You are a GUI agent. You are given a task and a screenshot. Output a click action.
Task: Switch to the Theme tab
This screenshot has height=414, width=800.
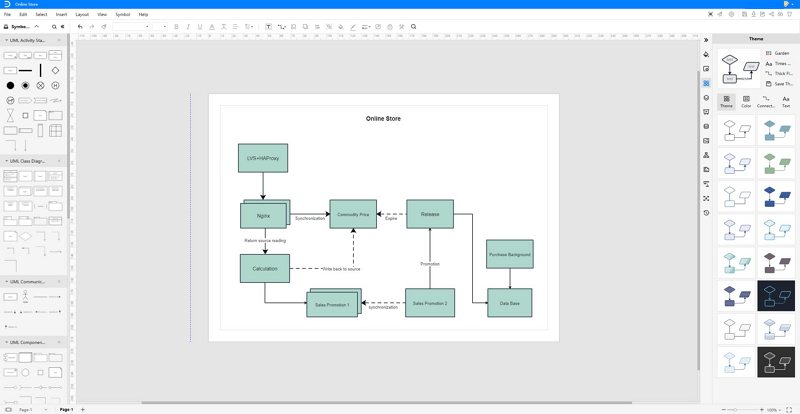726,102
